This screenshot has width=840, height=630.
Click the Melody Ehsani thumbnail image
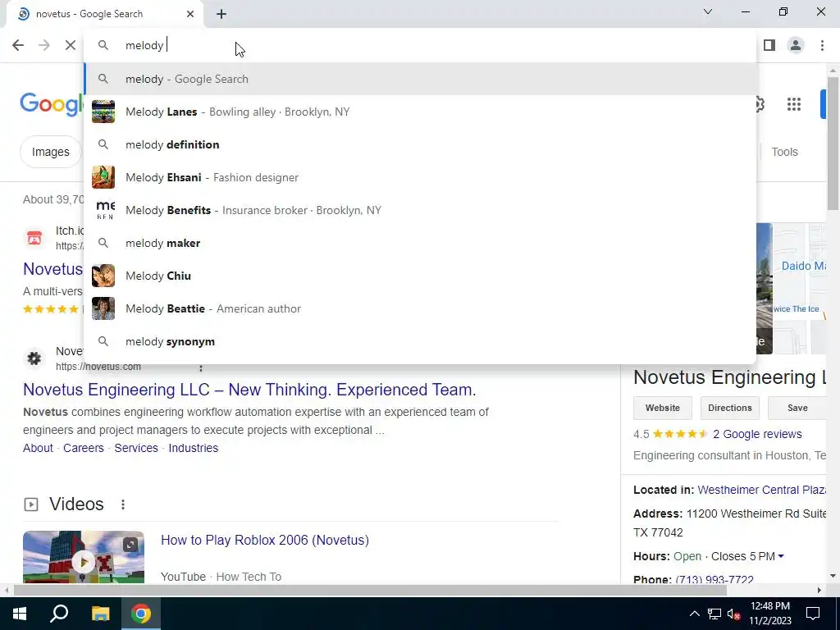[x=103, y=177]
